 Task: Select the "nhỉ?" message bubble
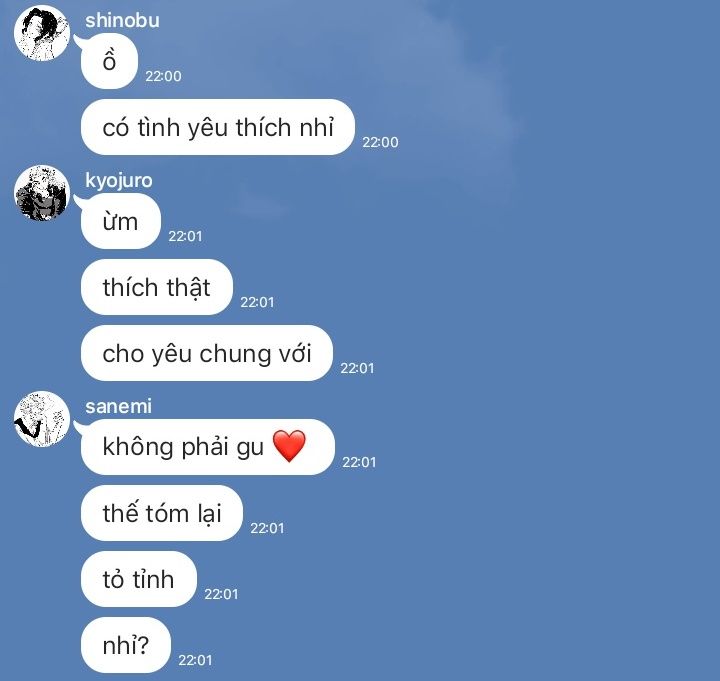126,645
